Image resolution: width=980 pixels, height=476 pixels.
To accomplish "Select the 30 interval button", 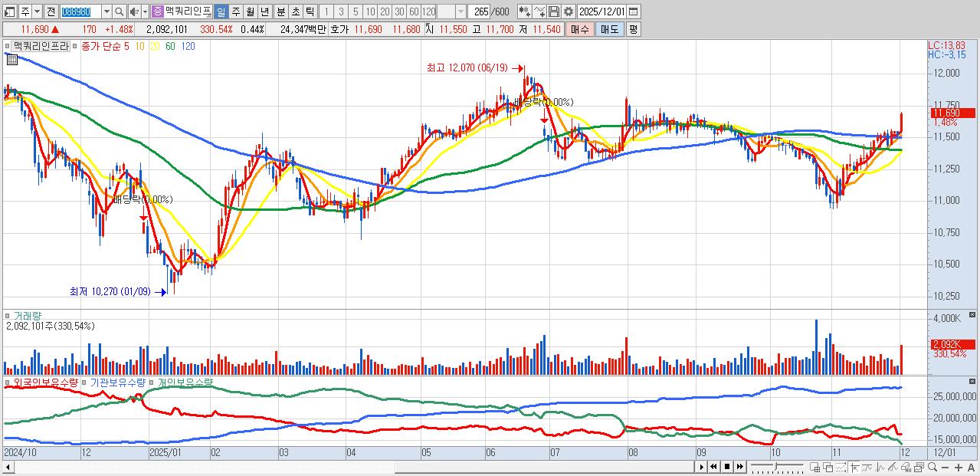I will [399, 11].
